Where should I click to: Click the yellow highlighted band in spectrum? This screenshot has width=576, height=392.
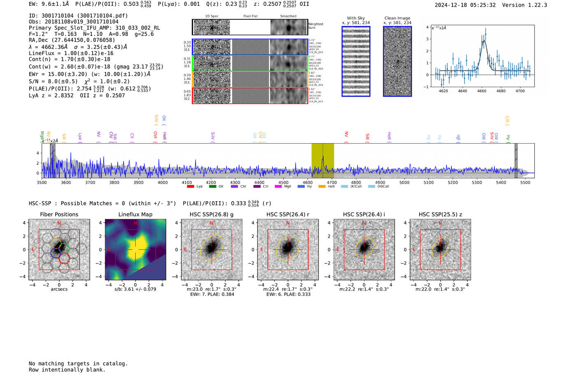point(323,161)
